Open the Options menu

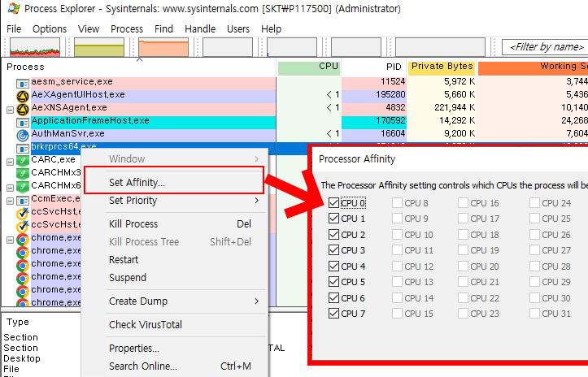[x=50, y=29]
